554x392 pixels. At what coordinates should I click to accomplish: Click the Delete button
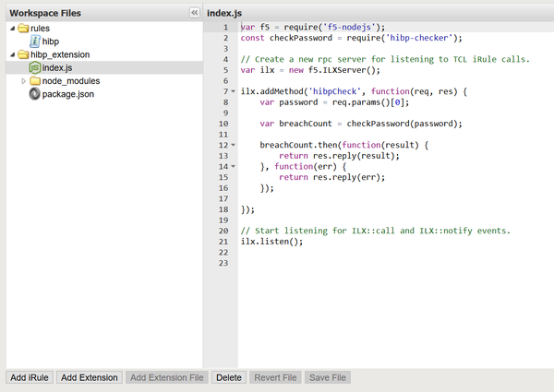pos(228,377)
